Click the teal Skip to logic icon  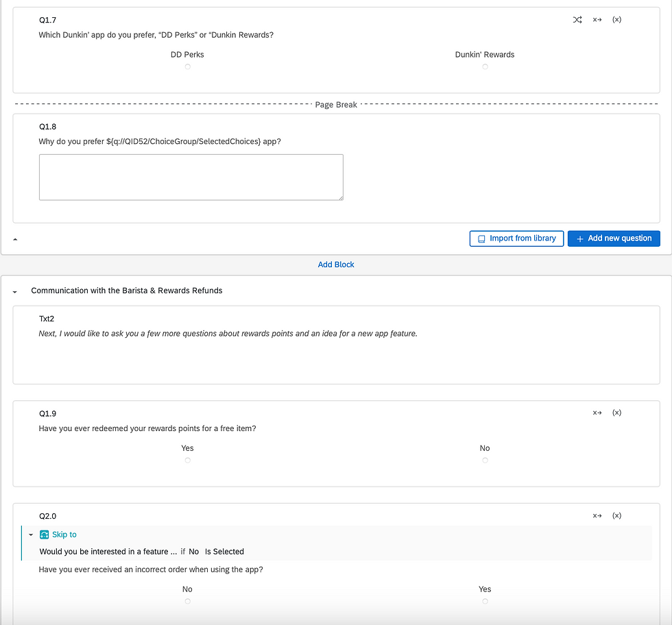pos(45,535)
